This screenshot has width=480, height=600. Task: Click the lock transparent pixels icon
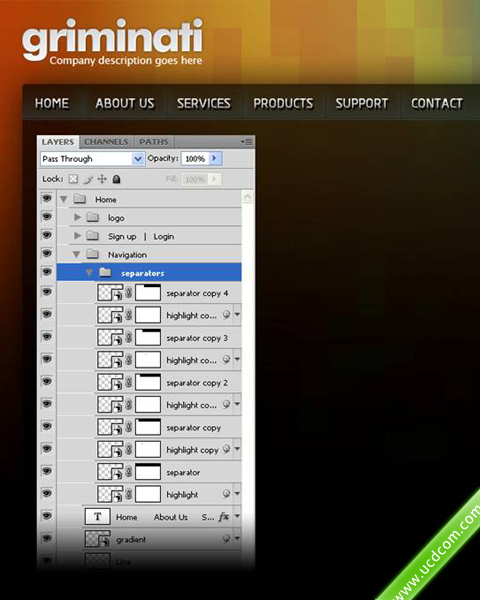73,179
